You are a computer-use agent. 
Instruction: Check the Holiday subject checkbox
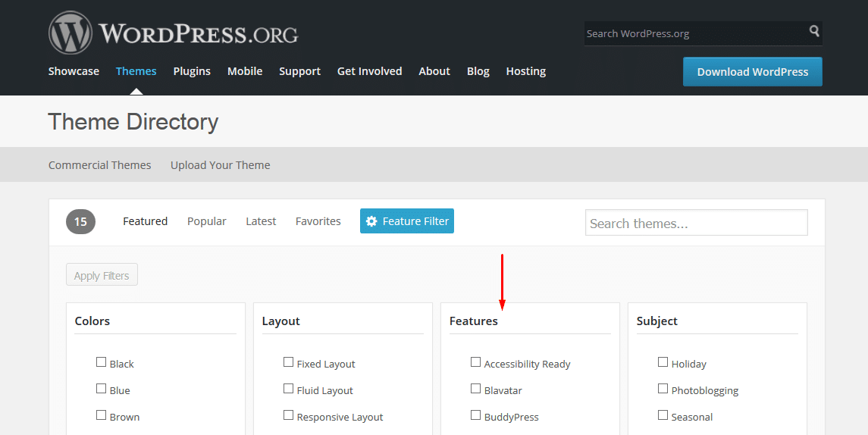point(663,362)
